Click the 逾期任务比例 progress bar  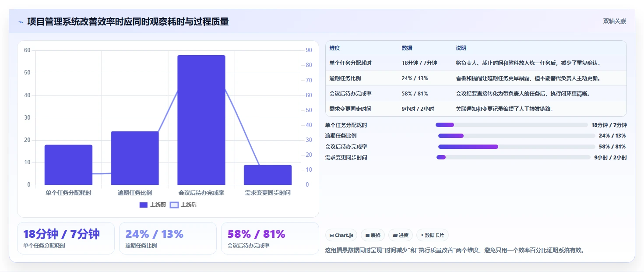(x=517, y=136)
